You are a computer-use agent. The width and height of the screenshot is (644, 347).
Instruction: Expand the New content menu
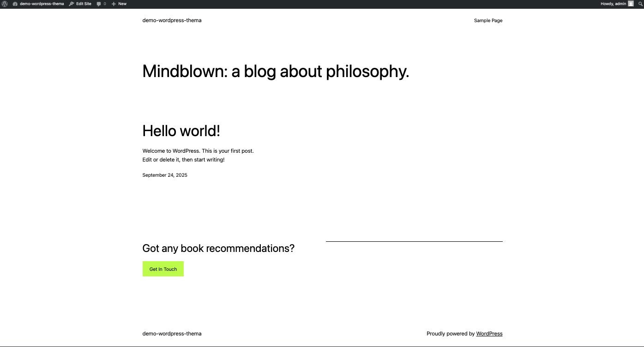[x=122, y=4]
